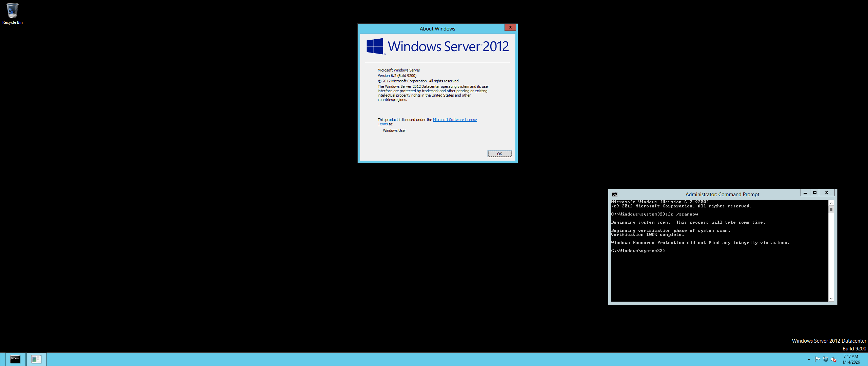Open the taskbar clock and date
This screenshot has width=868, height=366.
pos(851,359)
